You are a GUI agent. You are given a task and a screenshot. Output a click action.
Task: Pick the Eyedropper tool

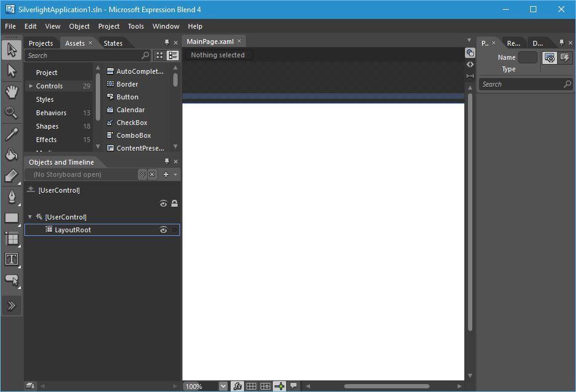(11, 134)
